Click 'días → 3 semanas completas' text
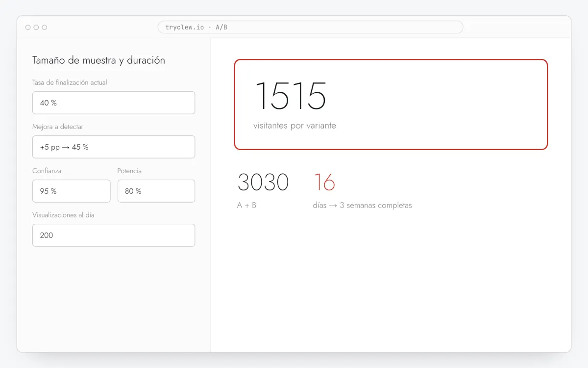This screenshot has width=588, height=368. point(362,205)
